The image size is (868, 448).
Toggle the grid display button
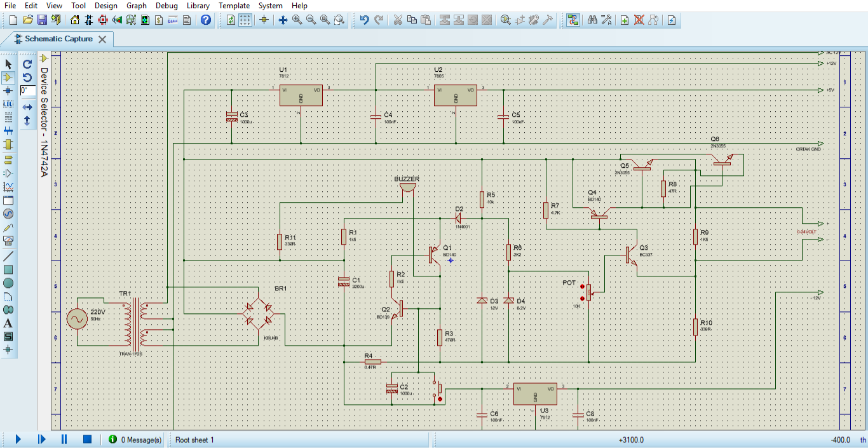[x=245, y=20]
